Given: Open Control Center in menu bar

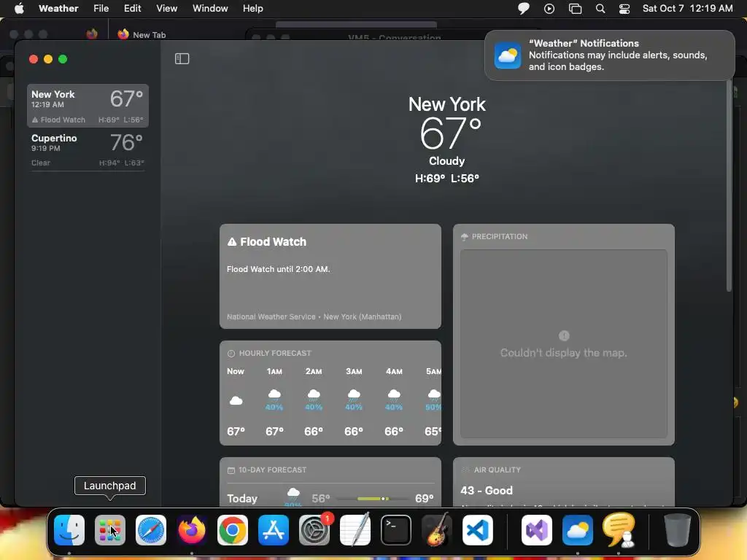Looking at the screenshot, I should pos(624,9).
